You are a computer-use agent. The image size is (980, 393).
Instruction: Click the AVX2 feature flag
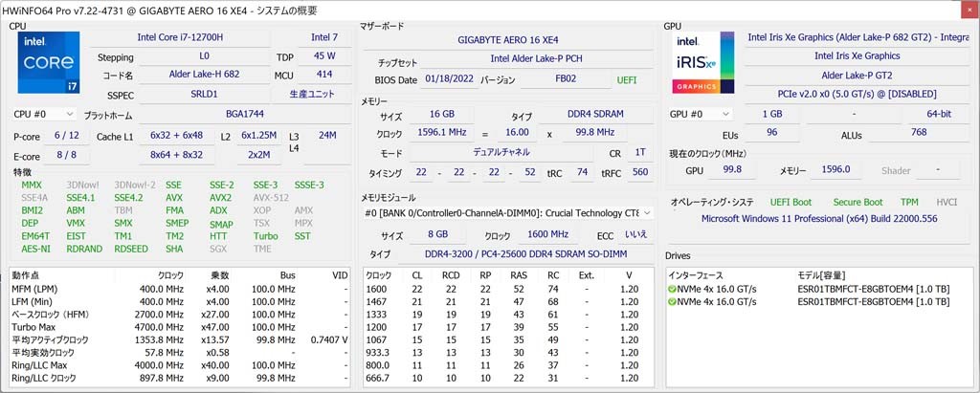[x=221, y=198]
